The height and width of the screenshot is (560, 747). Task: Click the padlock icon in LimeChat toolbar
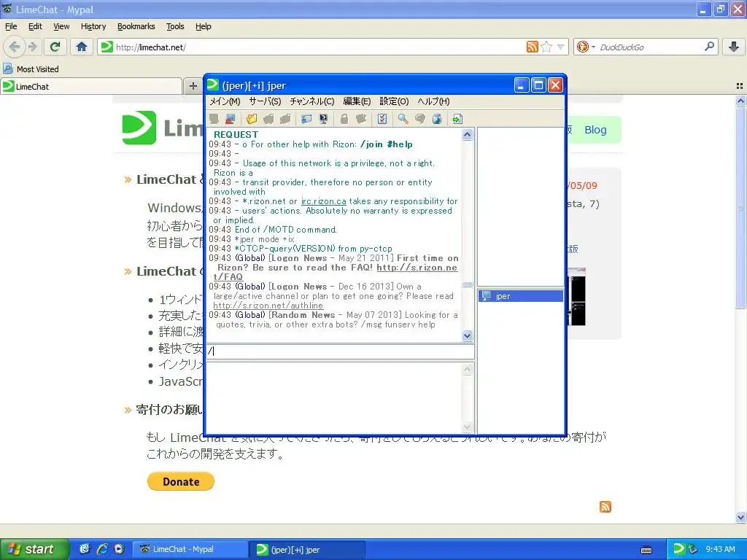344,119
